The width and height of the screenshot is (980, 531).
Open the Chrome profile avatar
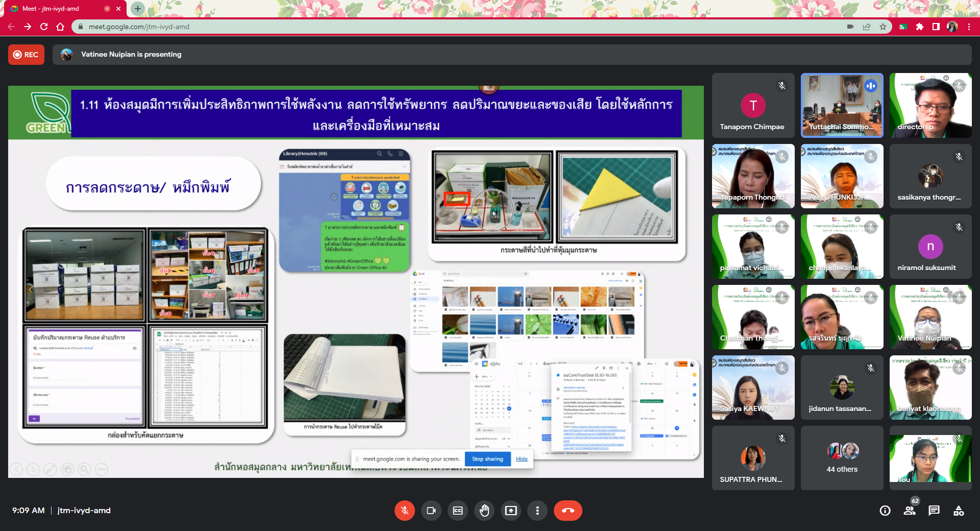point(952,27)
